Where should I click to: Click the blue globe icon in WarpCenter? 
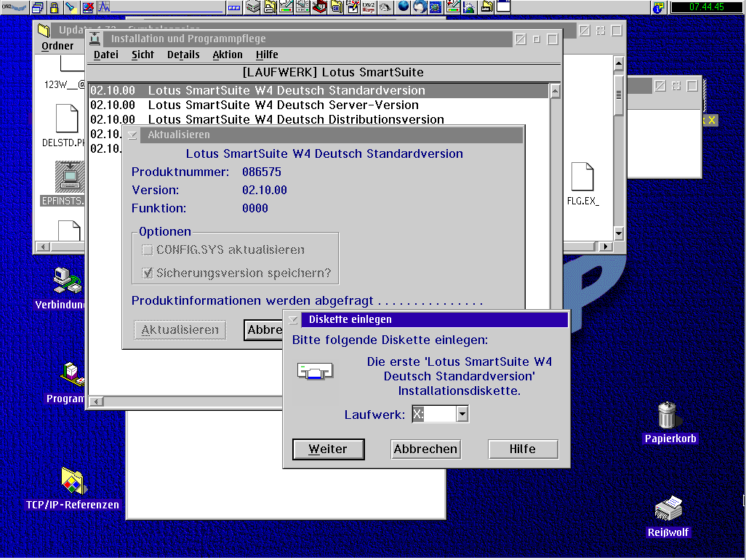[x=404, y=7]
